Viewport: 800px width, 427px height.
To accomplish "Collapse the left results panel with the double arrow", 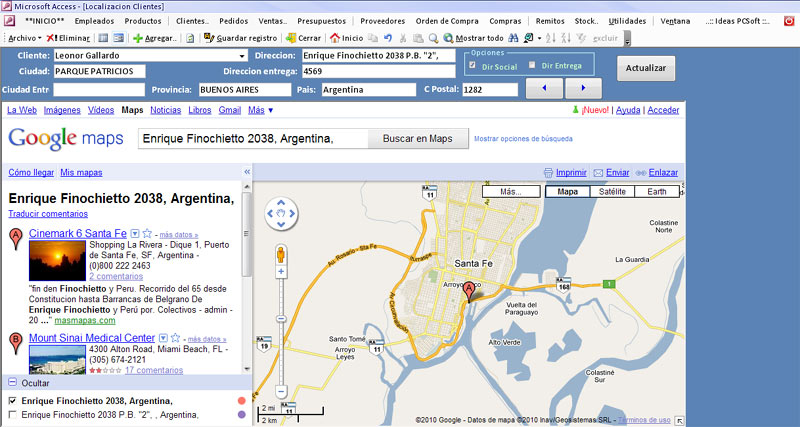I will [x=247, y=172].
